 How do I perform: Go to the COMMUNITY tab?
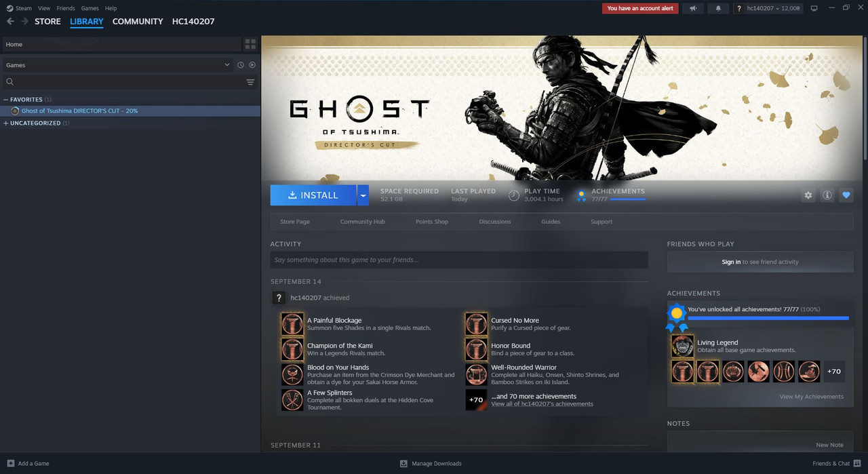tap(138, 22)
